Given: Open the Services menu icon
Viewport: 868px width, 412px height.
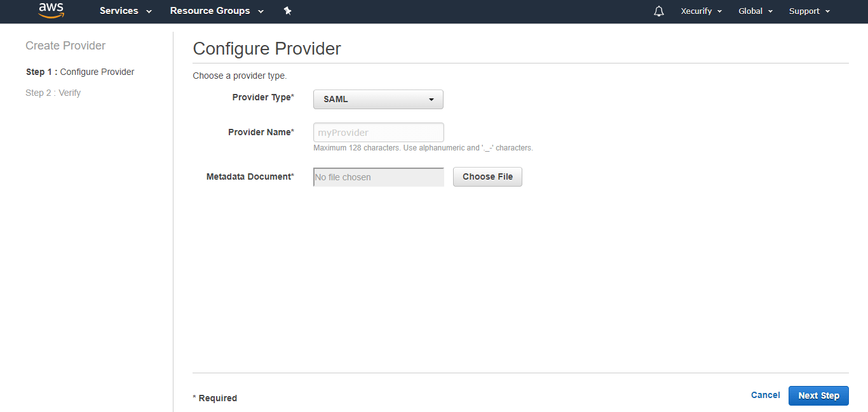Looking at the screenshot, I should point(119,11).
